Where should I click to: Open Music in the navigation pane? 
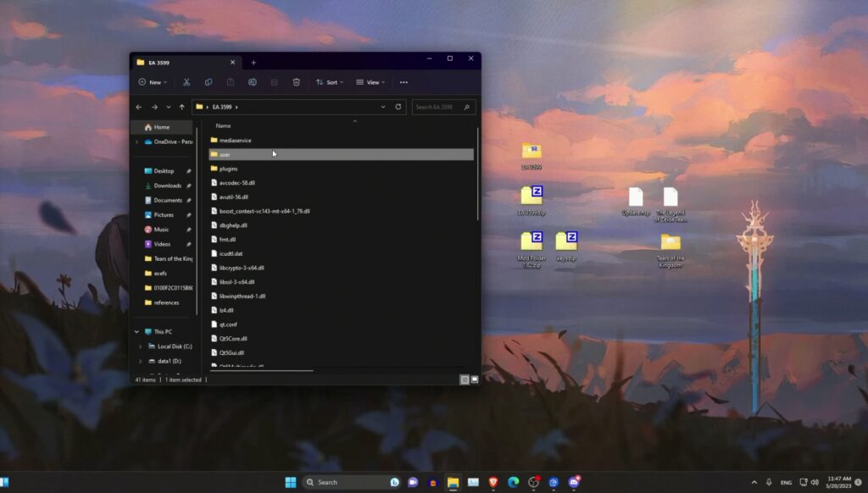[x=161, y=230]
